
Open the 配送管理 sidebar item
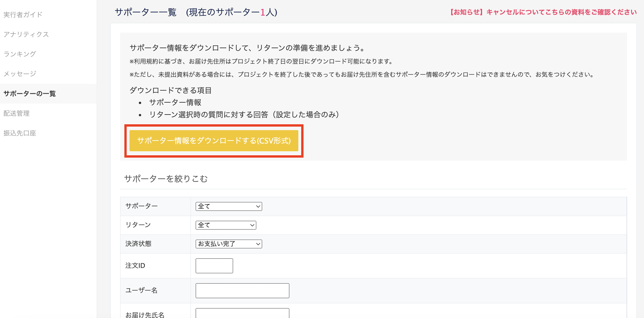pyautogui.click(x=16, y=113)
